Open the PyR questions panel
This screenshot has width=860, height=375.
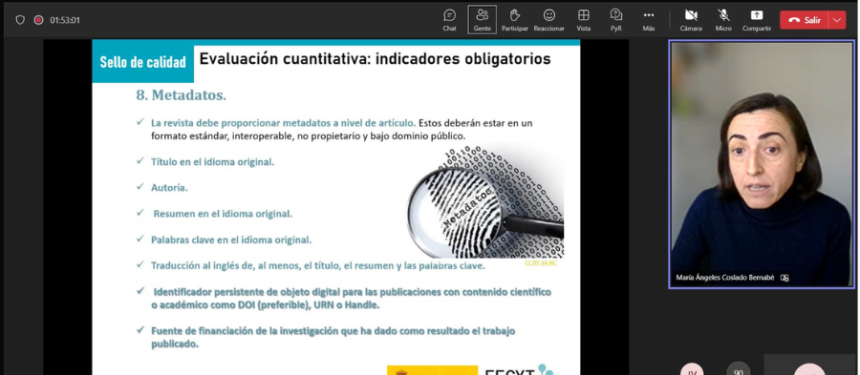pos(616,20)
